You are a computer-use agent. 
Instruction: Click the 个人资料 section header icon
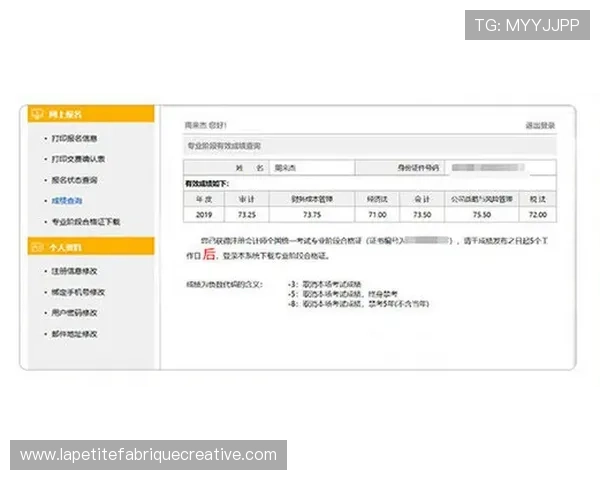pyautogui.click(x=37, y=247)
